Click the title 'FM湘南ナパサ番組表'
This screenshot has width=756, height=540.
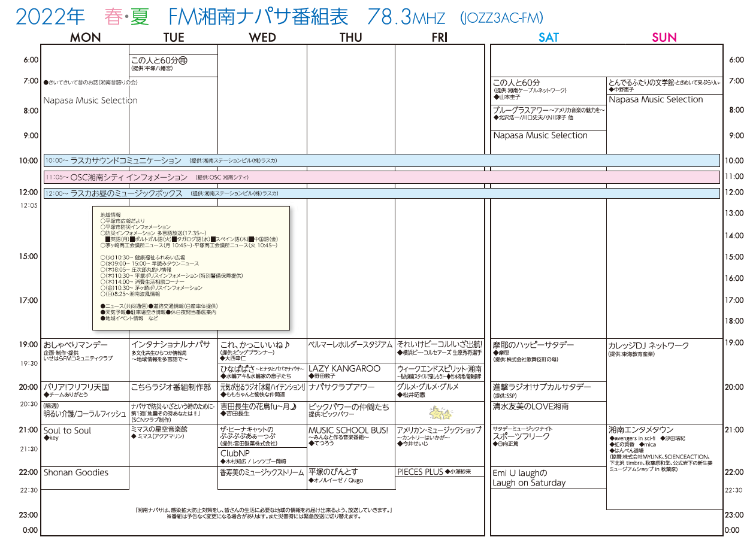259,17
